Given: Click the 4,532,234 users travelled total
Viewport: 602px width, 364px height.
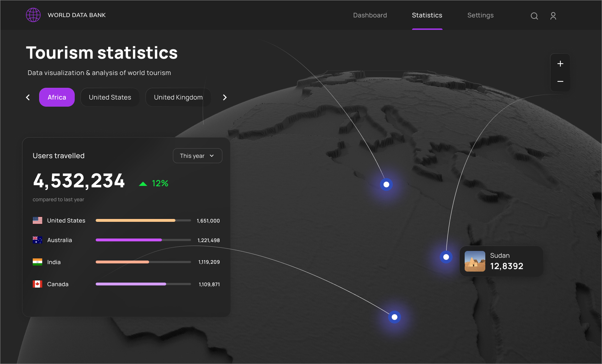Looking at the screenshot, I should (79, 181).
